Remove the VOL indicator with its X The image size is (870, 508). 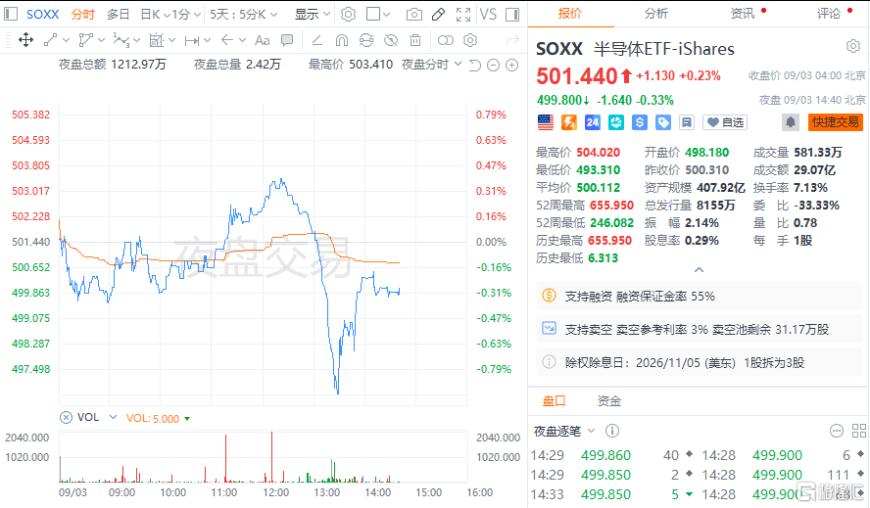66,418
